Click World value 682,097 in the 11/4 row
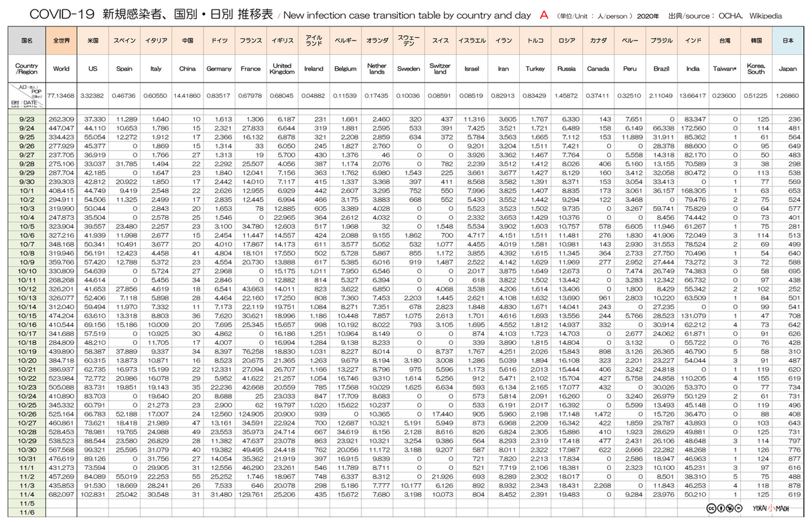 click(62, 495)
